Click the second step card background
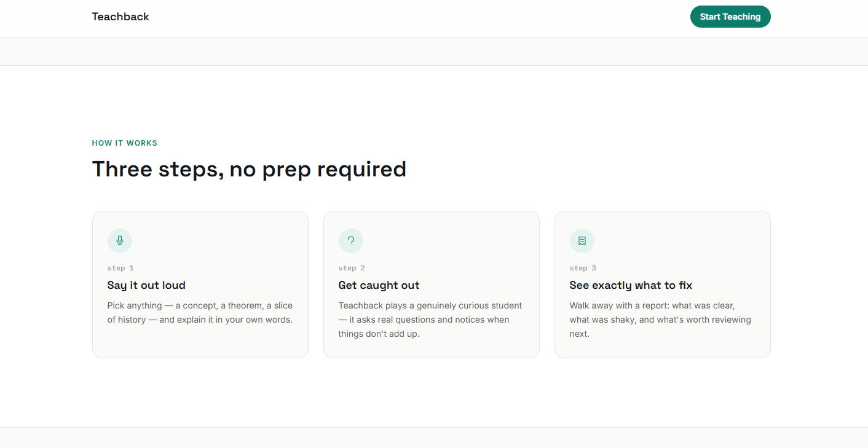 [432, 285]
